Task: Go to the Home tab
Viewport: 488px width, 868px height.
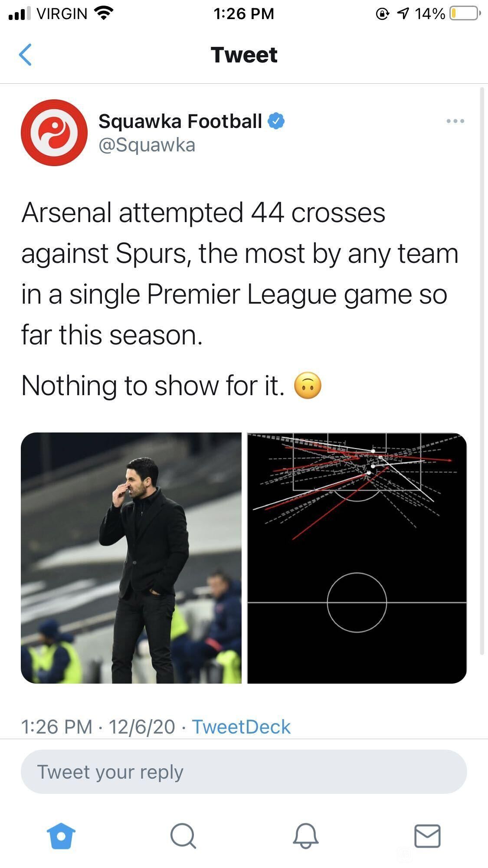Action: pos(61,835)
